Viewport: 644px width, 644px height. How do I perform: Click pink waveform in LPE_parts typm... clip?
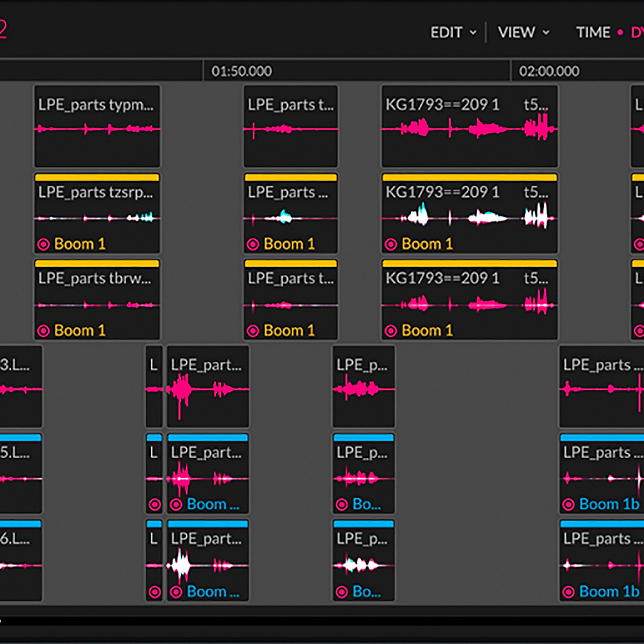pyautogui.click(x=97, y=129)
